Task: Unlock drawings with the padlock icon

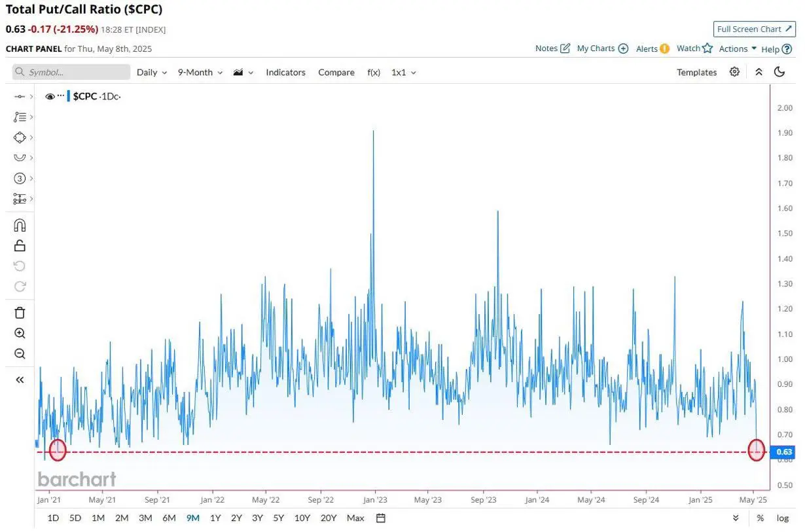Action: (x=20, y=246)
